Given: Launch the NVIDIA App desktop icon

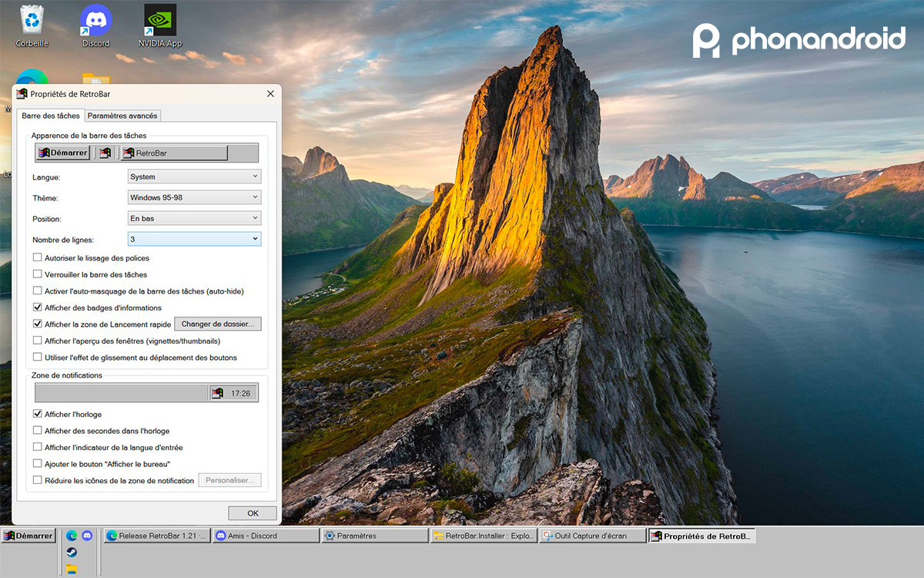Looking at the screenshot, I should 159,21.
